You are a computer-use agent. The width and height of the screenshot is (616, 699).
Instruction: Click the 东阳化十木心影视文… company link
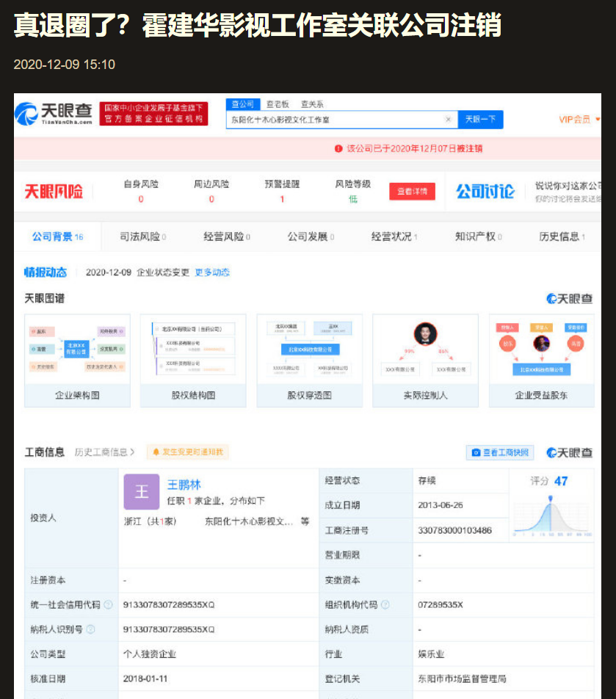[249, 521]
